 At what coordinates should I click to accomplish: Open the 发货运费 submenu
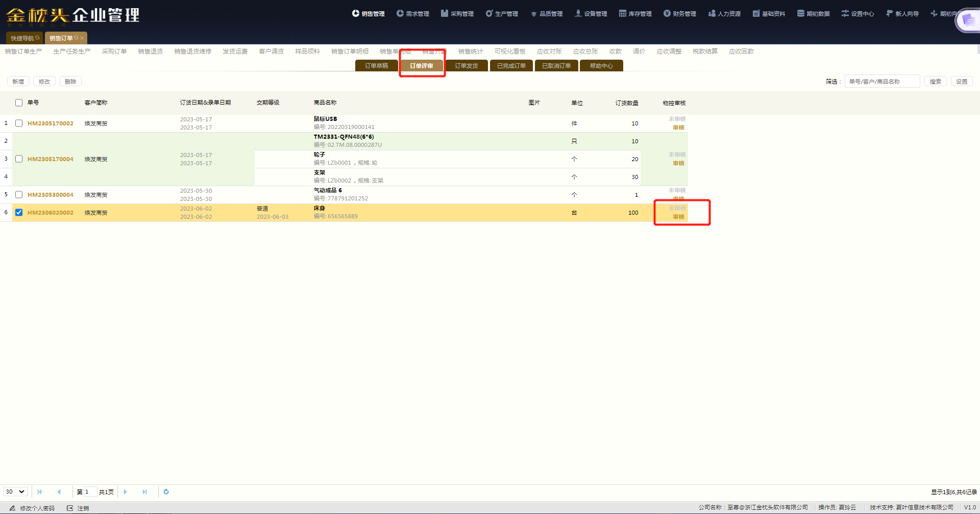235,52
